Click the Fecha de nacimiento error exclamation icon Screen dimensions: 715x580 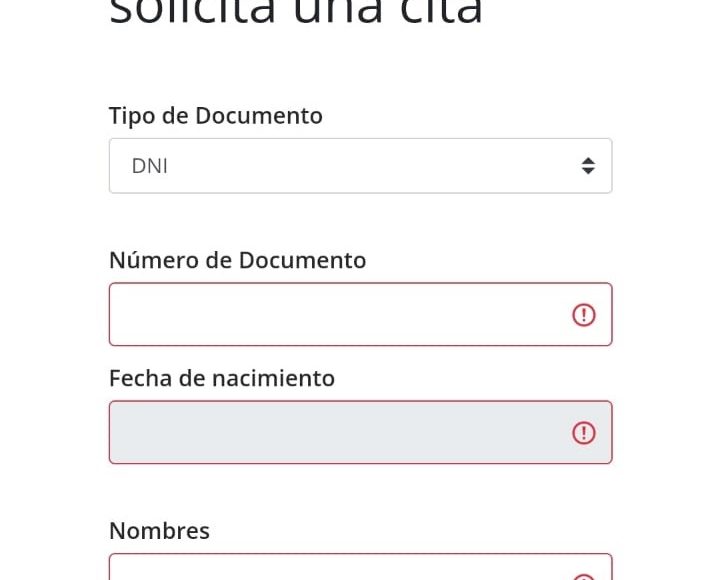pyautogui.click(x=584, y=433)
